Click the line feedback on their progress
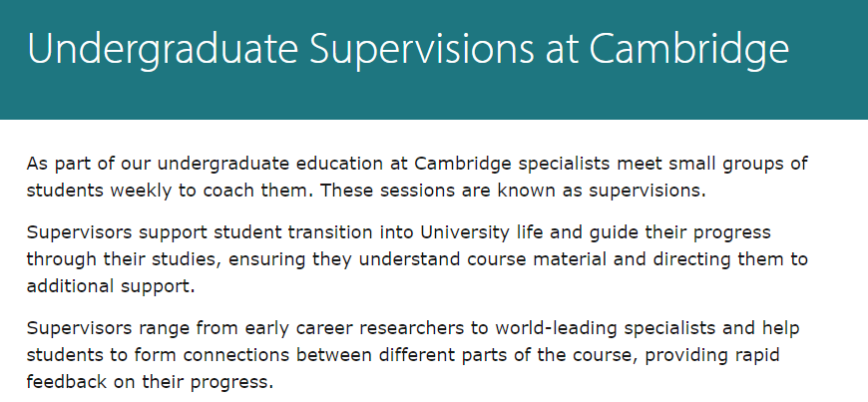The image size is (868, 402). click(x=150, y=383)
